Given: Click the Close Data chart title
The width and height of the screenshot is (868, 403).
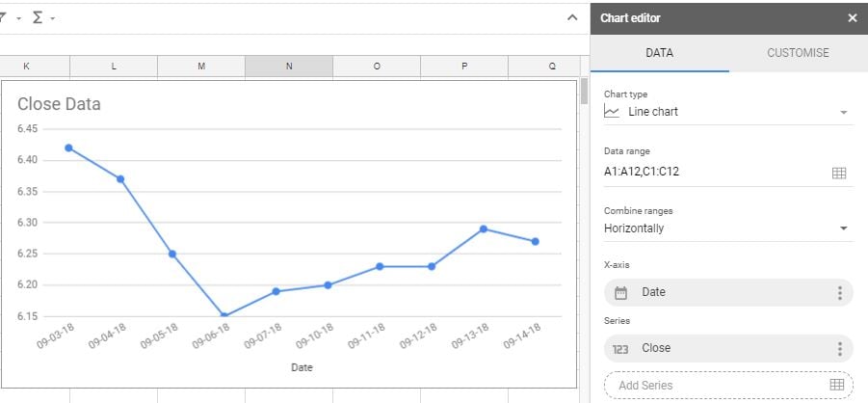Looking at the screenshot, I should [x=59, y=104].
